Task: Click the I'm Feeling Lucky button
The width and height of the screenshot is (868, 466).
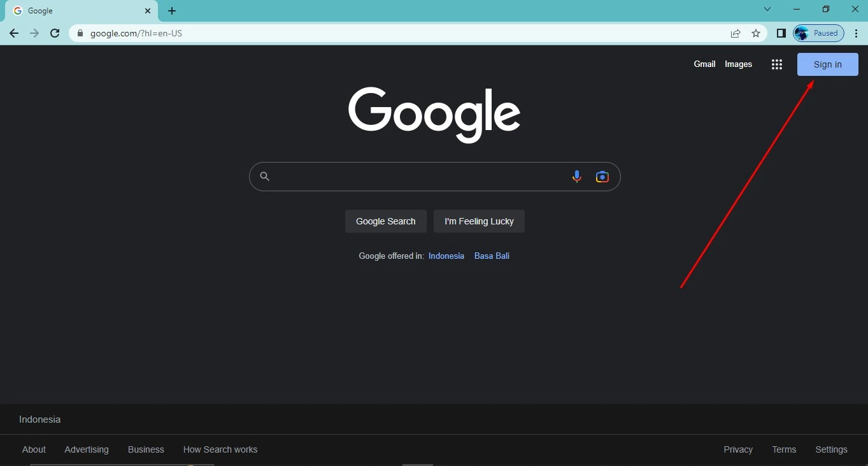Action: pos(479,221)
